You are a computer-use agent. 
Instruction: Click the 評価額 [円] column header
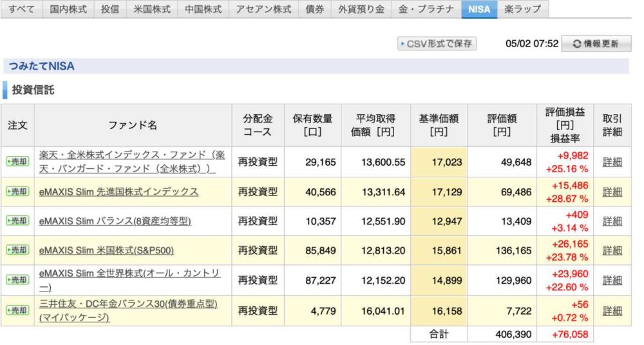(x=502, y=125)
